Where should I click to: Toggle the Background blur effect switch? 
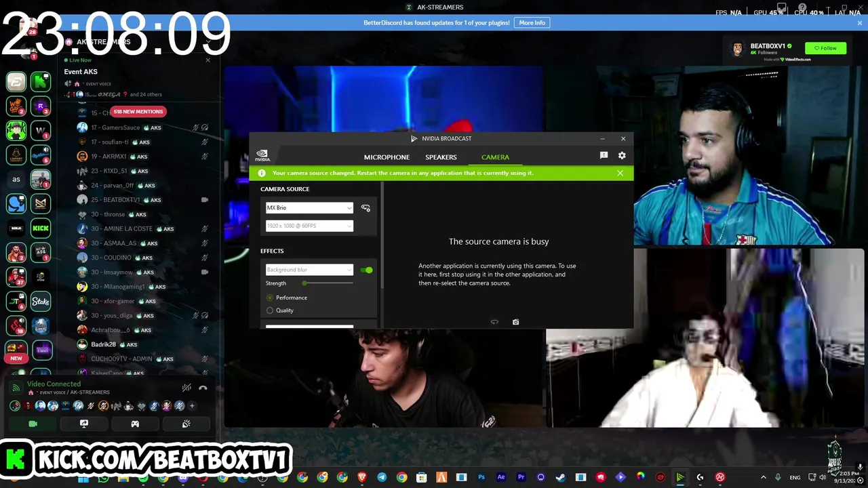click(x=367, y=270)
